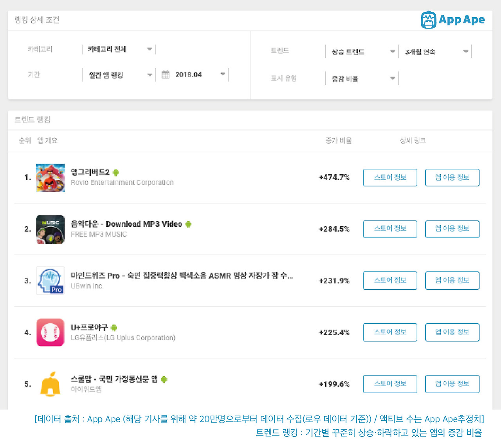501x448 pixels.
Task: Open the 월간 앱 랭킹 period dropdown
Action: 119,75
